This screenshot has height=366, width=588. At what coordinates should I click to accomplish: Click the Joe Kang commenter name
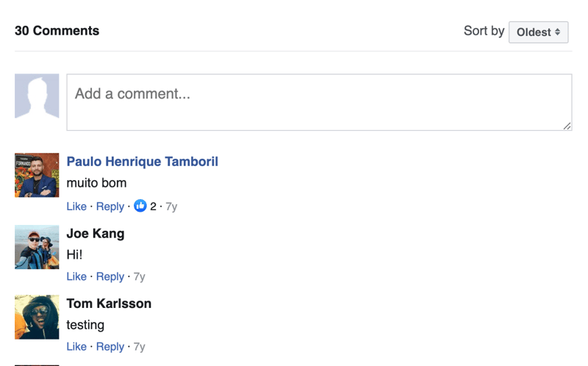coord(96,234)
